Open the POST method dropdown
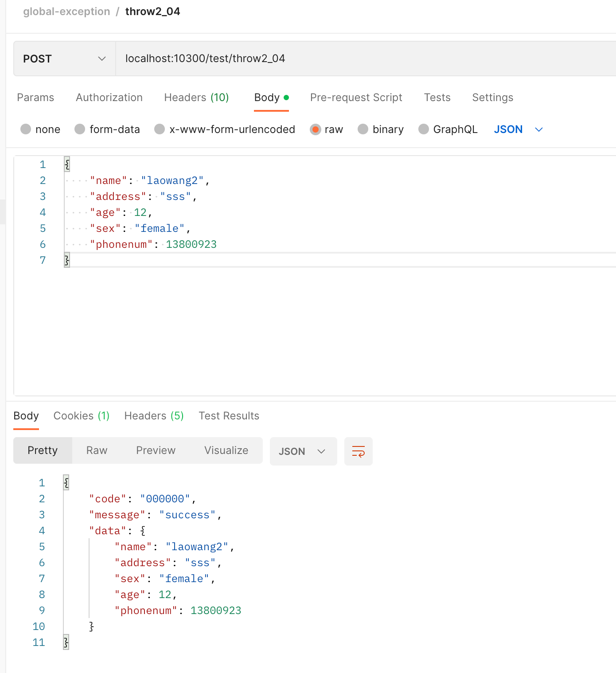This screenshot has width=616, height=673. click(64, 59)
